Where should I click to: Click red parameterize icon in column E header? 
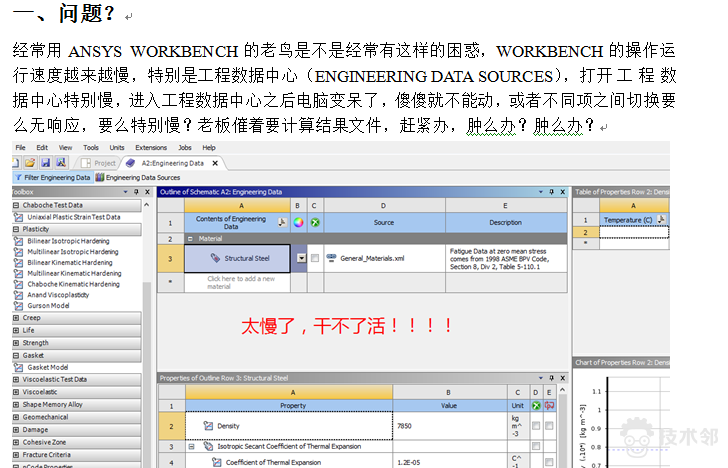pyautogui.click(x=549, y=405)
